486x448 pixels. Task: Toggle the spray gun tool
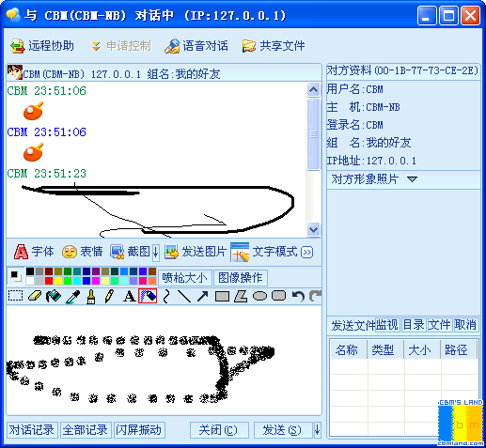coord(148,296)
